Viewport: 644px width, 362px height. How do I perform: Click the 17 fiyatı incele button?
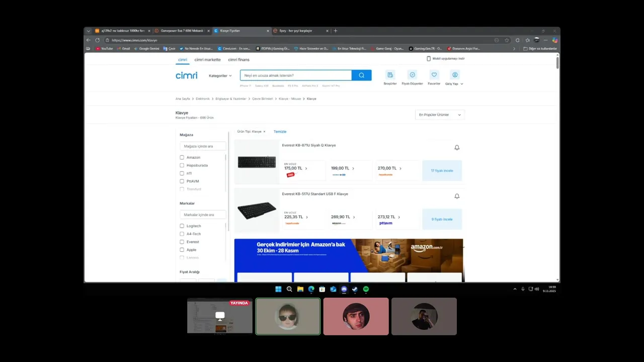click(x=442, y=170)
